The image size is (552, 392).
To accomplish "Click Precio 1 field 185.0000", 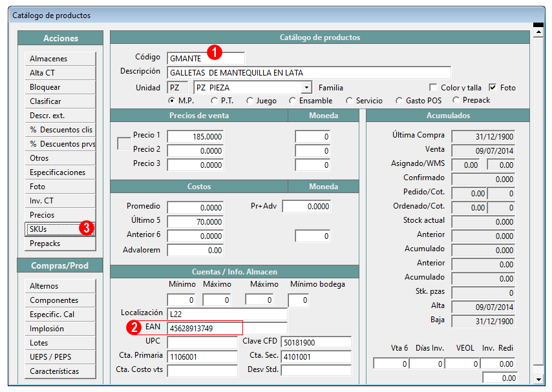I will pos(195,136).
